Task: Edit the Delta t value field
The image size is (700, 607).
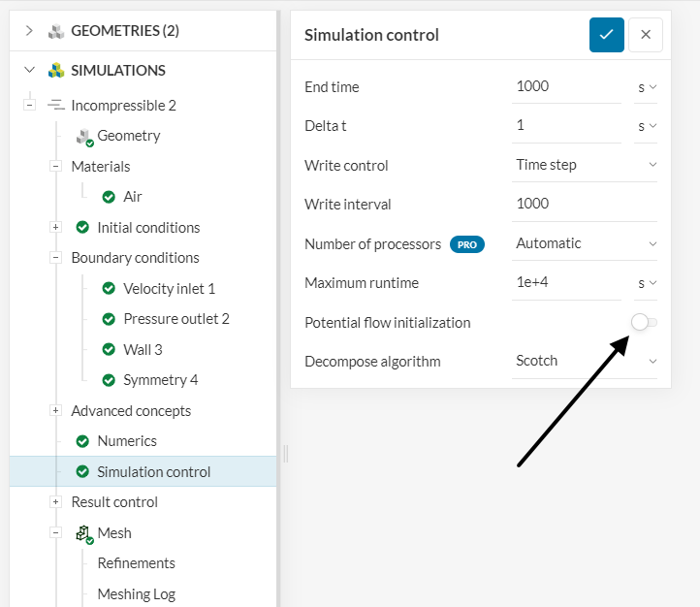Action: (x=566, y=126)
